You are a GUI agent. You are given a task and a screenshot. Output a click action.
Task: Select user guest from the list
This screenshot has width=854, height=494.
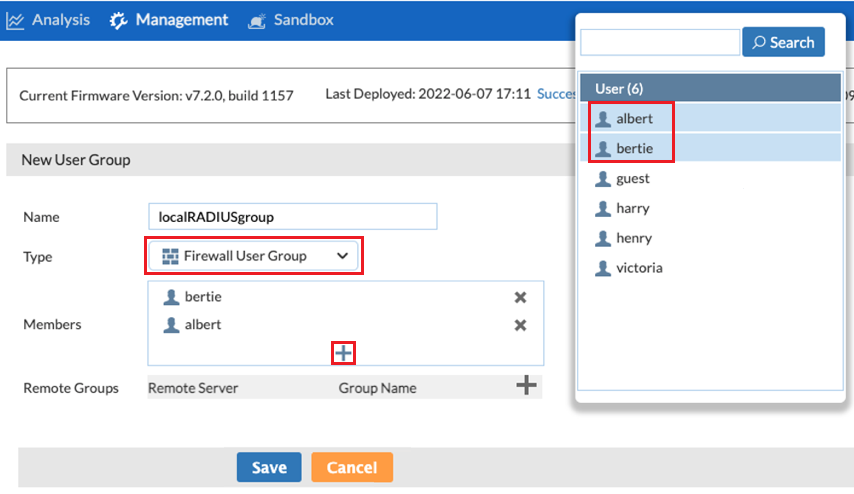632,178
